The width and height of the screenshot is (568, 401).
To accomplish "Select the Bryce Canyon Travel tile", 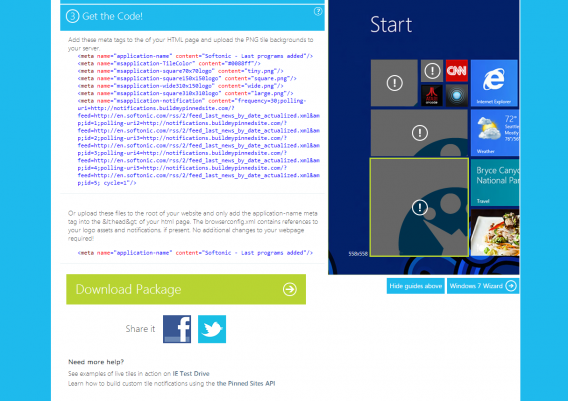I will 495,183.
